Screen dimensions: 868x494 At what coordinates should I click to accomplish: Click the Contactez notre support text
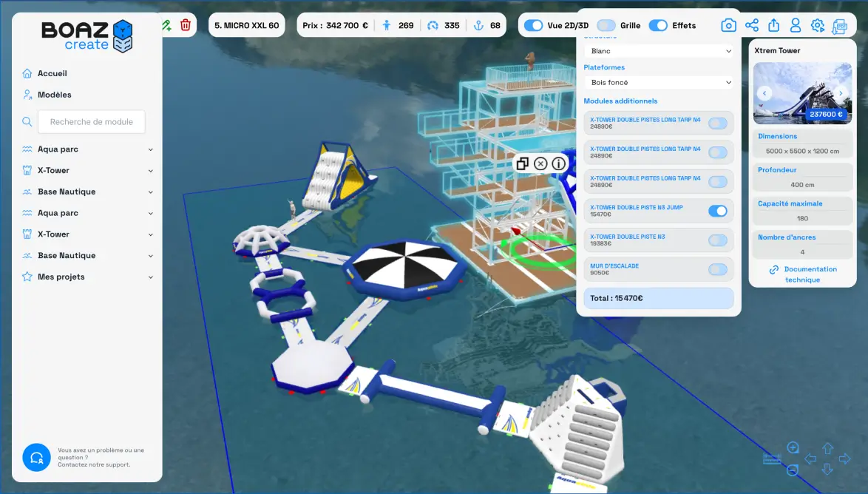pyautogui.click(x=94, y=464)
